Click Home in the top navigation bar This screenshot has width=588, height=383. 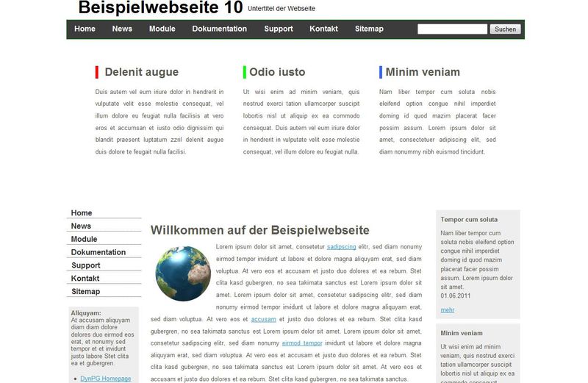pos(85,29)
